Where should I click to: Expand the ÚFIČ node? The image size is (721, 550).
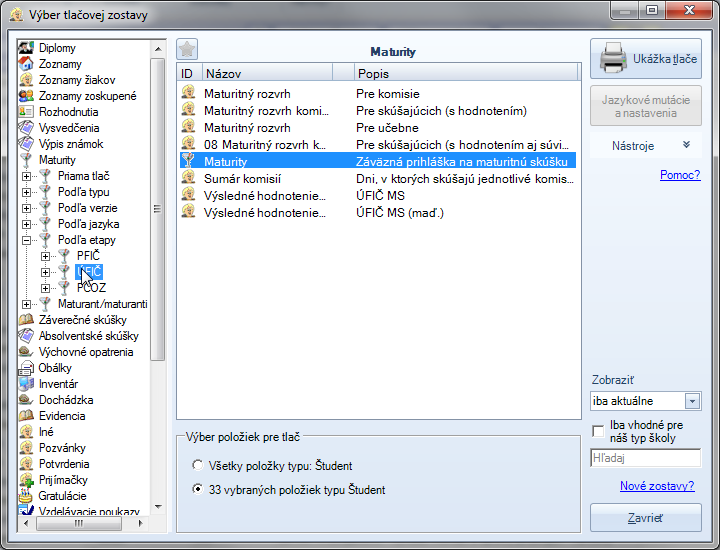(45, 272)
